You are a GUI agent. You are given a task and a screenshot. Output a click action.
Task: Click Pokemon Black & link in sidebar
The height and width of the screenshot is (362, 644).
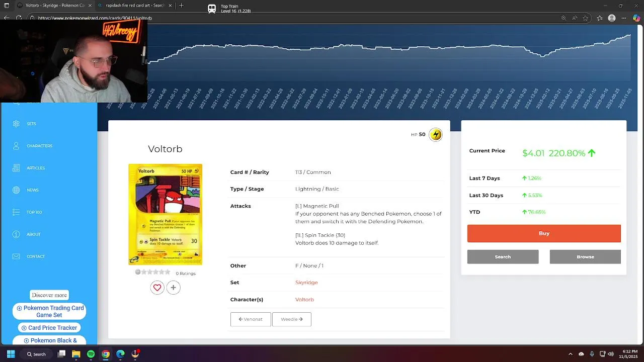49,341
